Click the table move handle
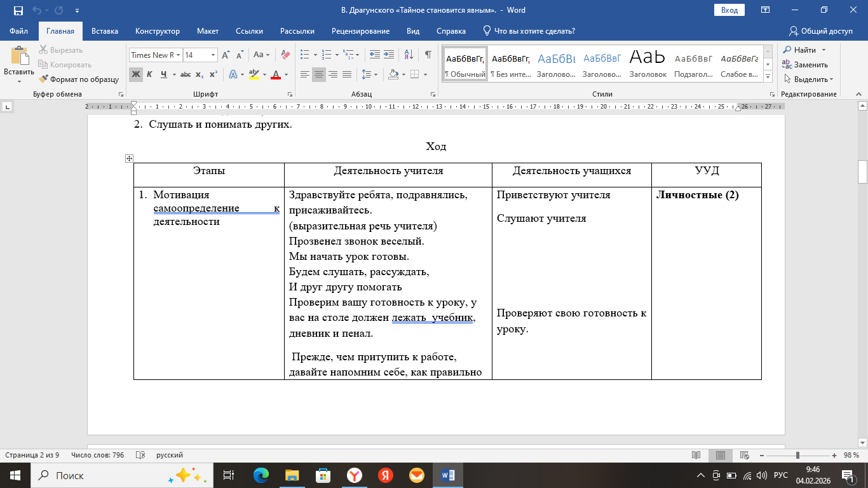 click(129, 158)
